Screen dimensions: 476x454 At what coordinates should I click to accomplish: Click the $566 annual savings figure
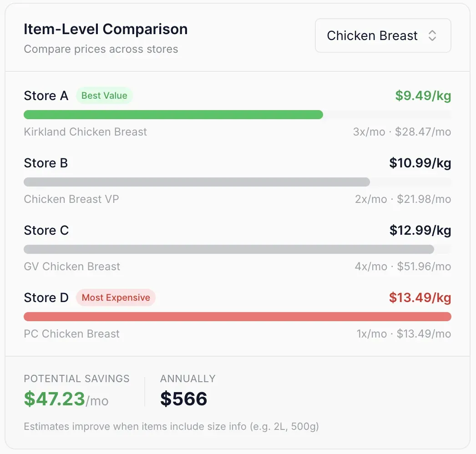(x=182, y=399)
